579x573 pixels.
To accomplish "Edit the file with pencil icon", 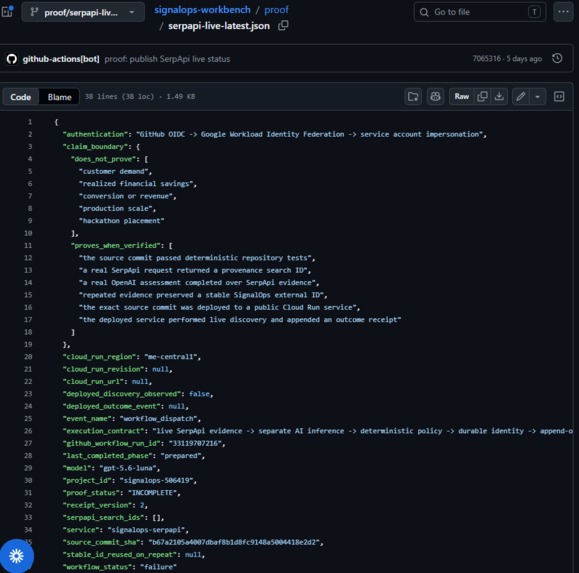I will (x=521, y=97).
